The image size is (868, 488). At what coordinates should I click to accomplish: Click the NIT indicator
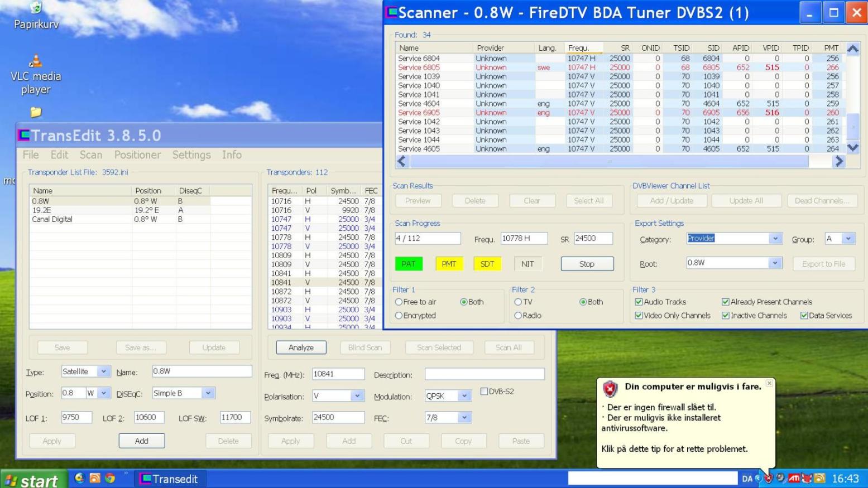click(x=527, y=264)
